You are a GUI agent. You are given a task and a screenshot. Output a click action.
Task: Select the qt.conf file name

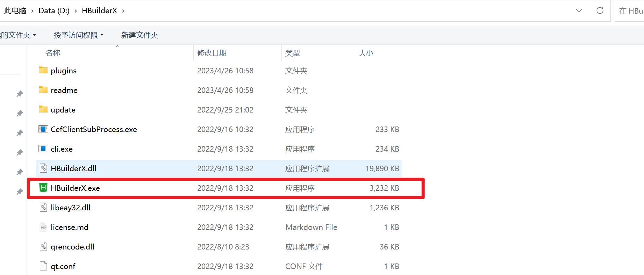[63, 266]
